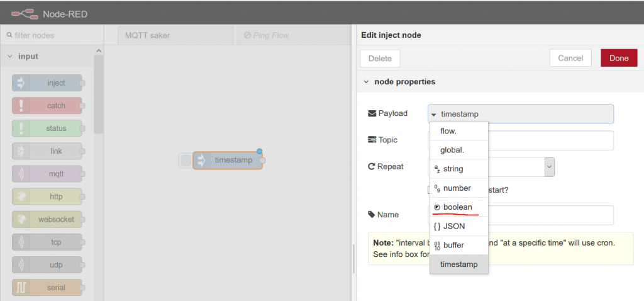The image size is (644, 301).
Task: Select the mqtt node in the palette
Action: click(47, 174)
